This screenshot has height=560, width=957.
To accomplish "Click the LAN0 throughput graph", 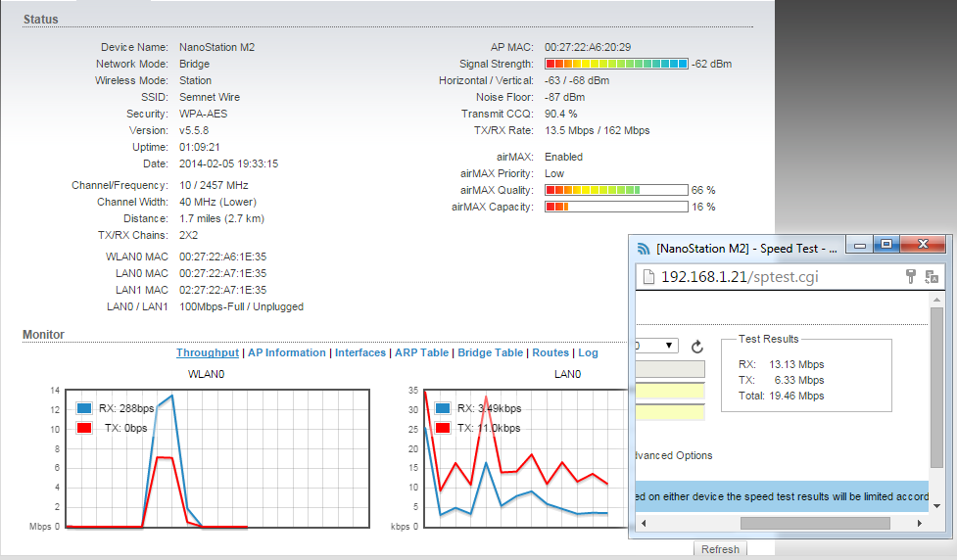I will (x=525, y=458).
